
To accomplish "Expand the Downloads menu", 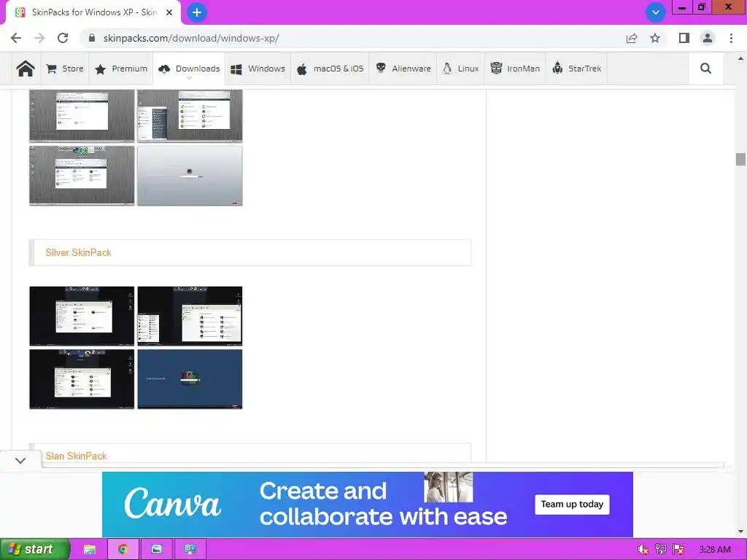I will coord(189,69).
